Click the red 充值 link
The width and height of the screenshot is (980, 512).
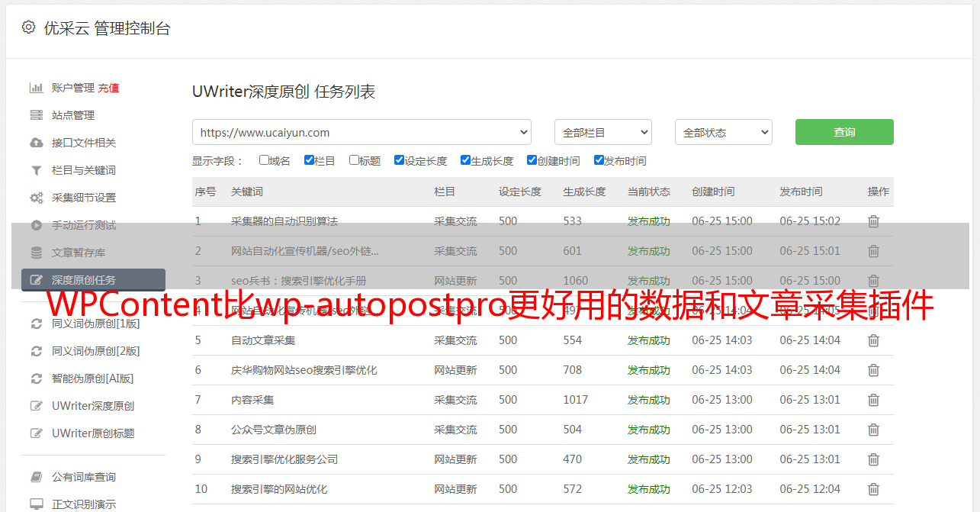pyautogui.click(x=108, y=88)
